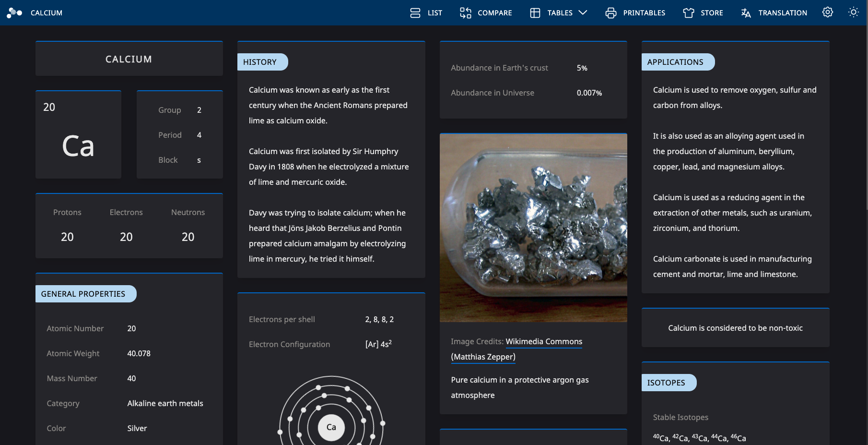Click the Mass Number label
Screen dimensions: 868x445
[x=72, y=378]
